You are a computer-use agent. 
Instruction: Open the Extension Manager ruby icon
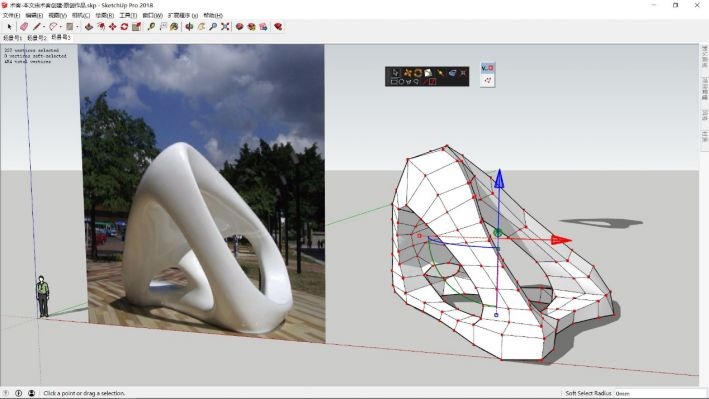tap(278, 27)
